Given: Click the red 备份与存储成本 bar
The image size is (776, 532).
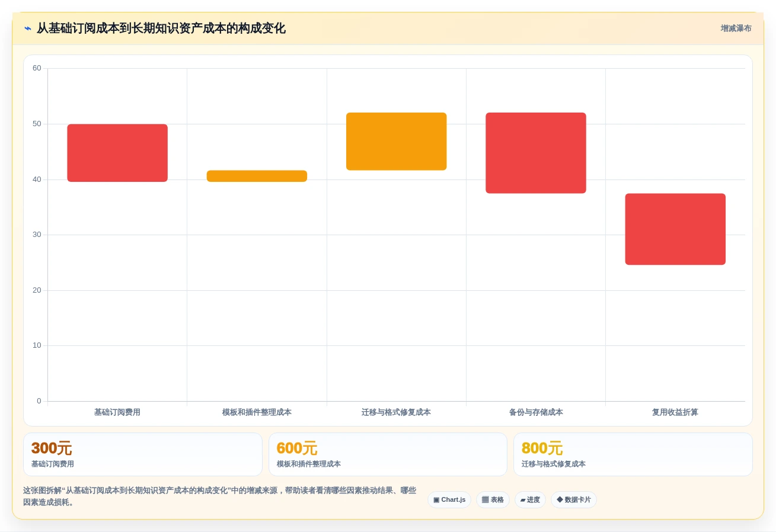Looking at the screenshot, I should 536,153.
